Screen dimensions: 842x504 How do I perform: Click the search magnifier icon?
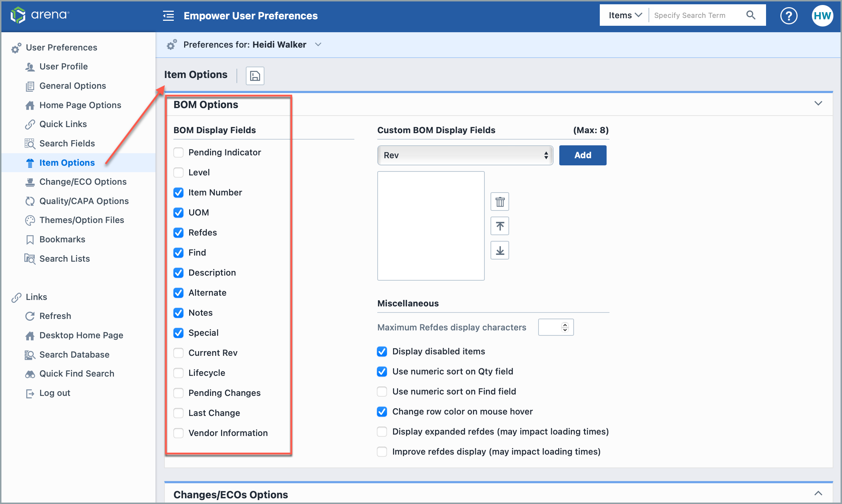point(751,15)
